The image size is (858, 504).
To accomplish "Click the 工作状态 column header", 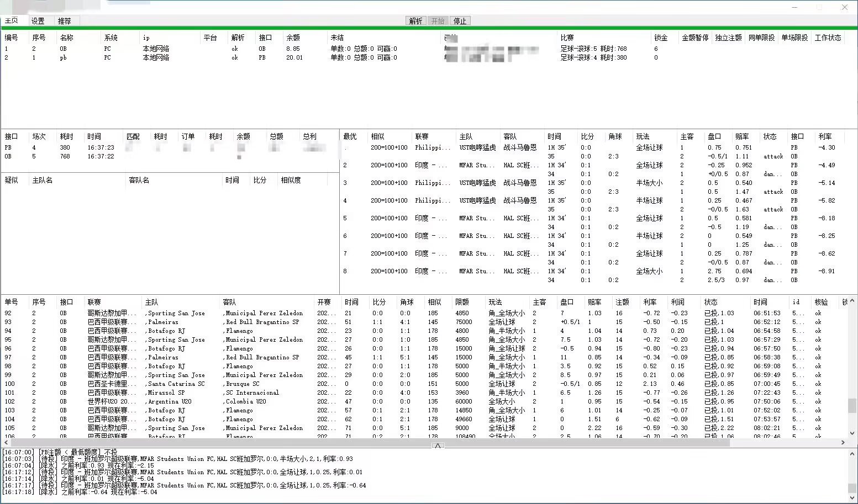I will tap(828, 38).
